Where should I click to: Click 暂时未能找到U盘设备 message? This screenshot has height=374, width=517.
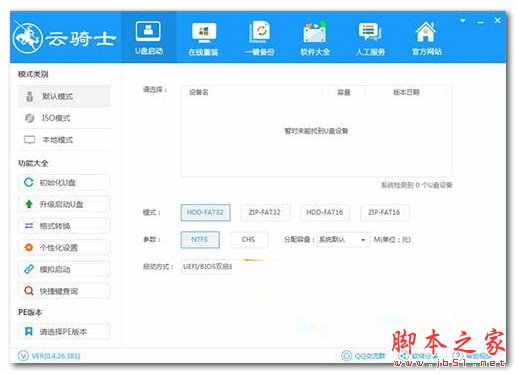(316, 131)
